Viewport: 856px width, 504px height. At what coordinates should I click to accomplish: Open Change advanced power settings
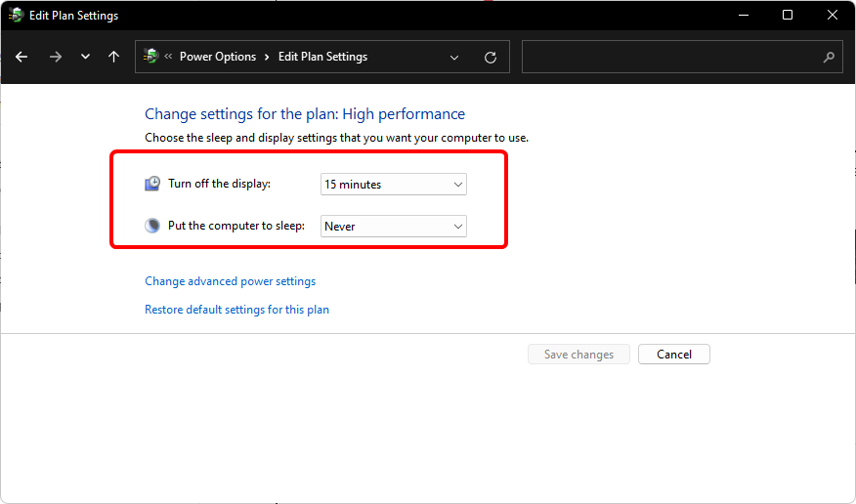(x=230, y=281)
